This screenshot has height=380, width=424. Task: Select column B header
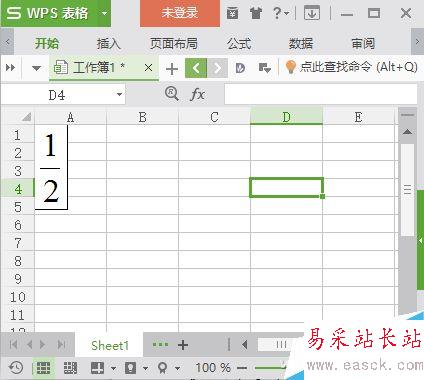pyautogui.click(x=142, y=117)
